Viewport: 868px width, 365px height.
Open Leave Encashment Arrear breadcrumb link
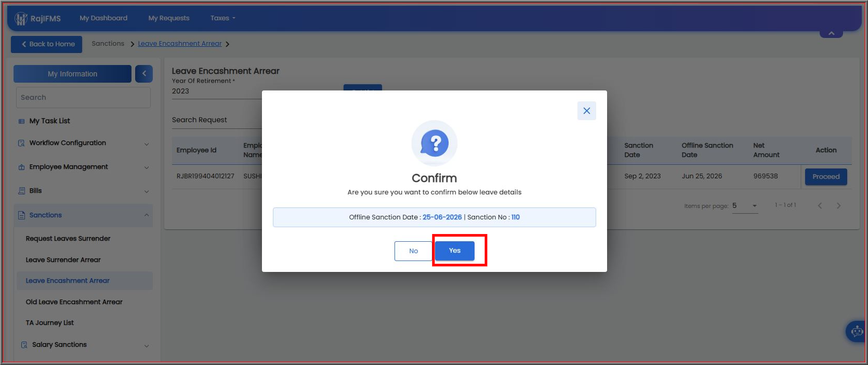180,44
